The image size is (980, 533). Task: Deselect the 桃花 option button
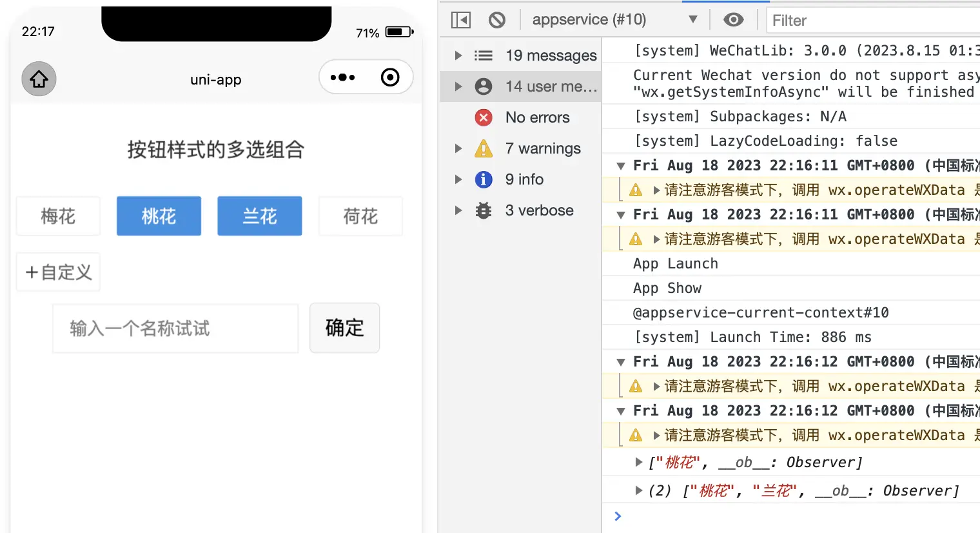[159, 216]
